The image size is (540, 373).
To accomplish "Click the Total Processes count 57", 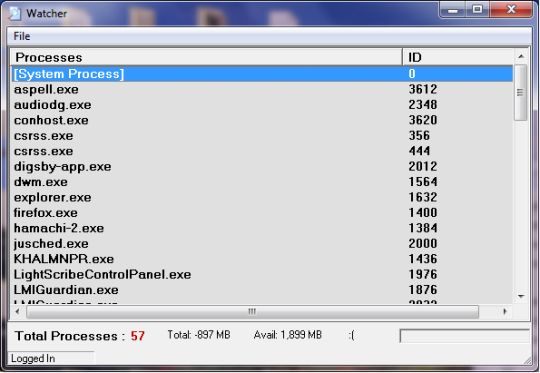I will tap(138, 336).
